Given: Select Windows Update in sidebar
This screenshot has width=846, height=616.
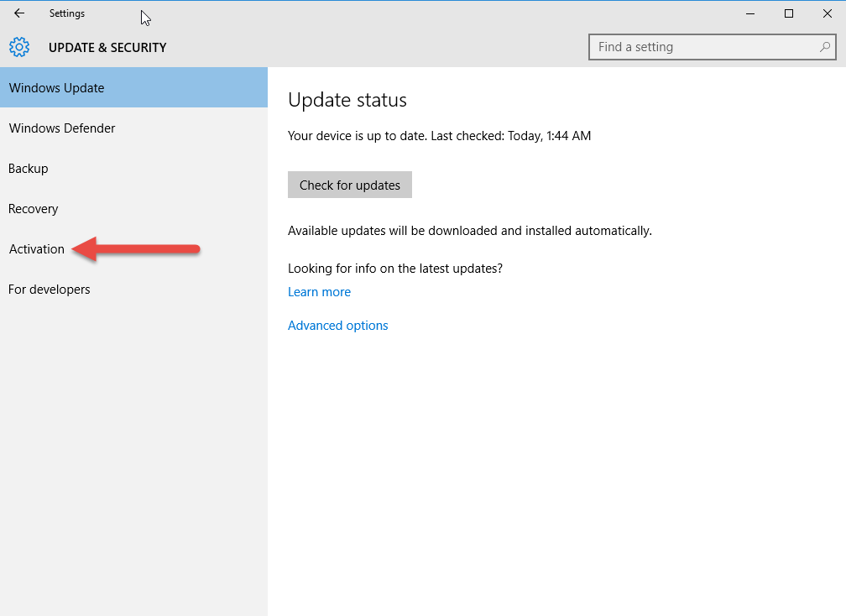Looking at the screenshot, I should [133, 87].
